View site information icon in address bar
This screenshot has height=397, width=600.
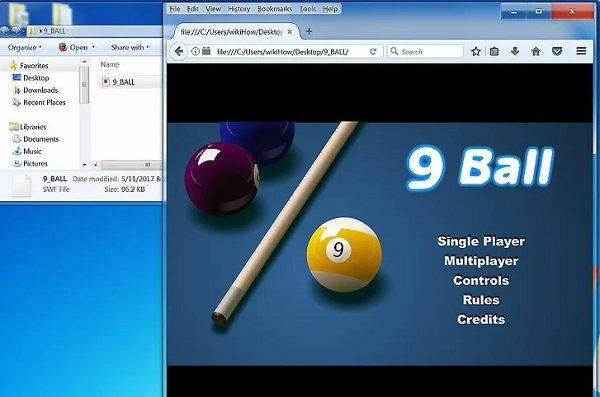coord(195,51)
